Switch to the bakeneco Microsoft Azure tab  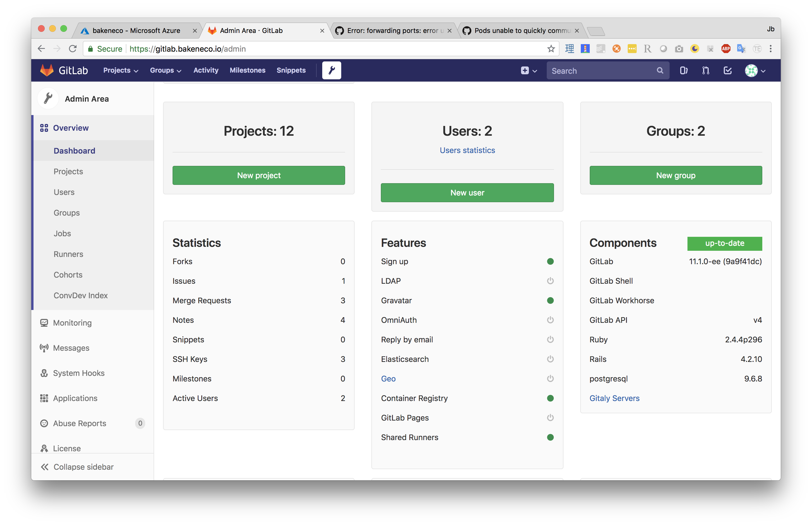136,30
